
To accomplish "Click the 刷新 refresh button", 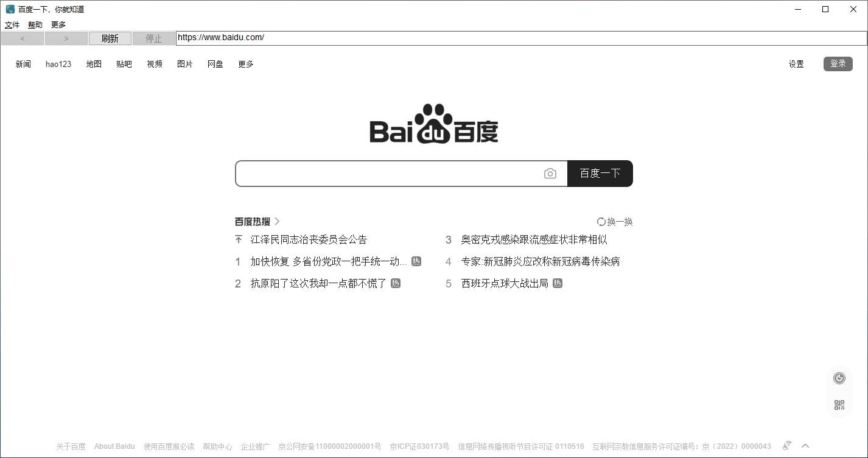I will (110, 38).
